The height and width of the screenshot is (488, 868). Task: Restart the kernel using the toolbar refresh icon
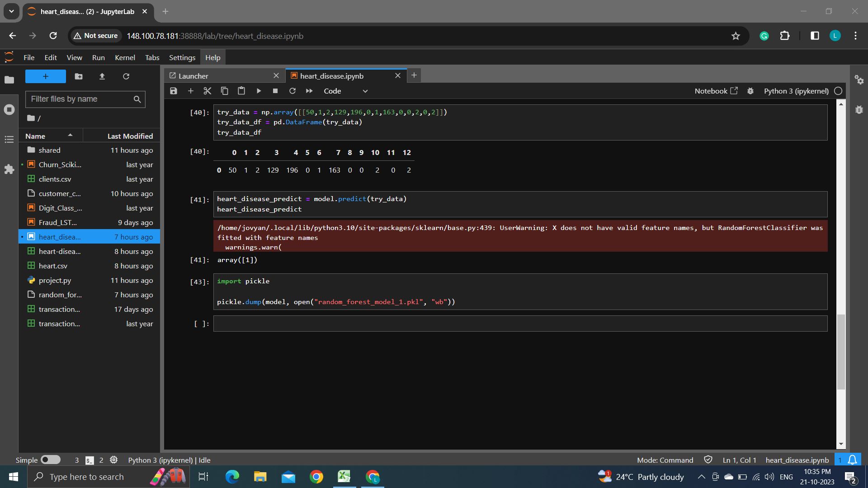(292, 91)
